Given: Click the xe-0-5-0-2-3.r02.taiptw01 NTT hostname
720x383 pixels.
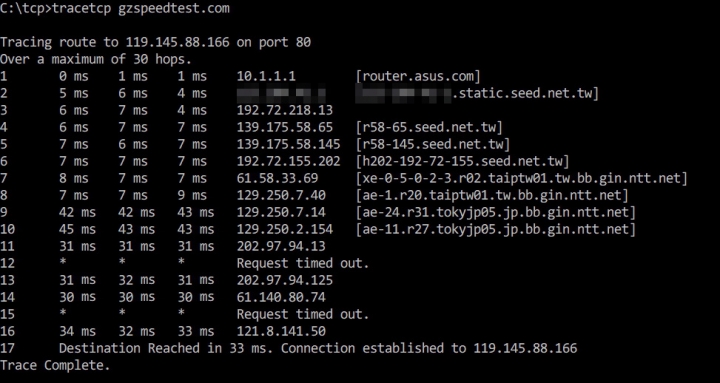Looking at the screenshot, I should point(522,178).
